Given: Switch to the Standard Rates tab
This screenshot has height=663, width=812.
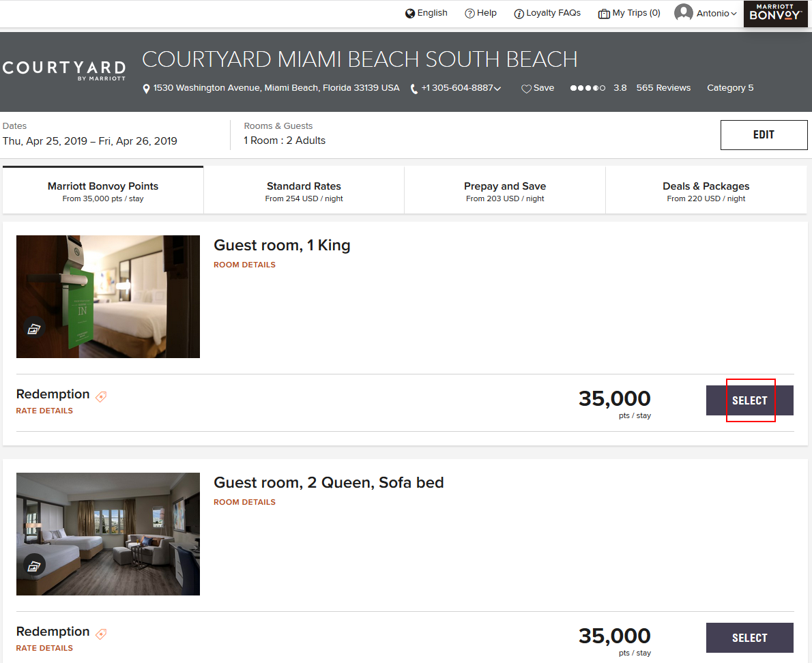Looking at the screenshot, I should pos(304,191).
